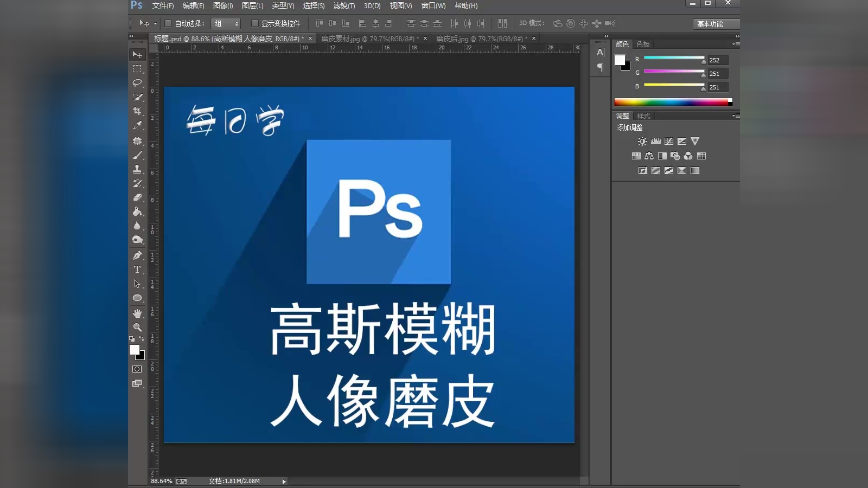Viewport: 868px width, 488px height.
Task: Enable the 自动选择 checkbox
Action: point(168,23)
